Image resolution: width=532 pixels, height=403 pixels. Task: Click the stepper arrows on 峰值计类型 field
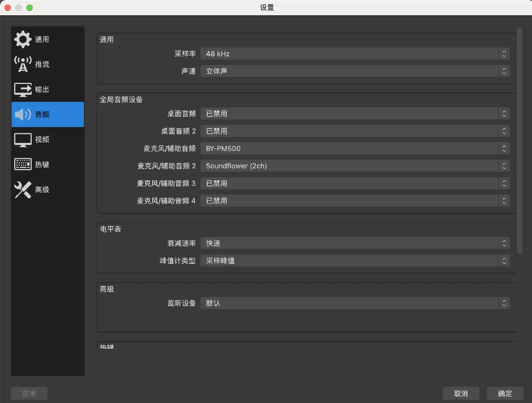(504, 260)
